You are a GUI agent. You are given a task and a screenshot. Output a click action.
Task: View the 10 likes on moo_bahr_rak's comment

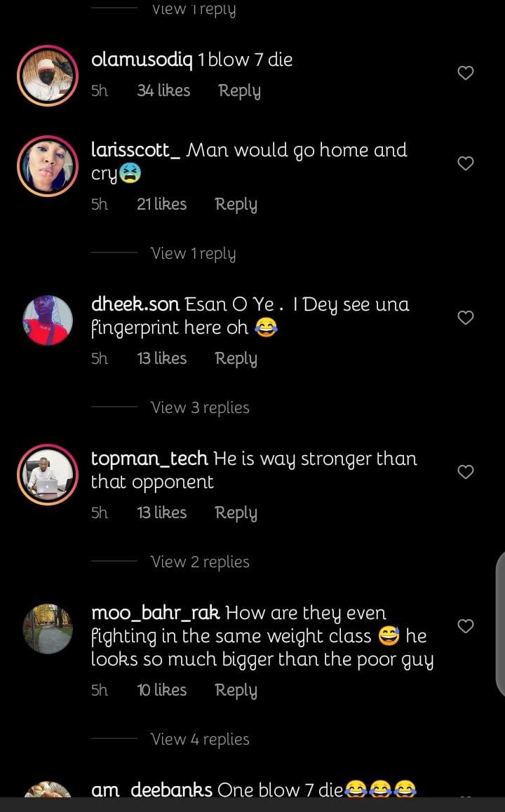pos(161,690)
